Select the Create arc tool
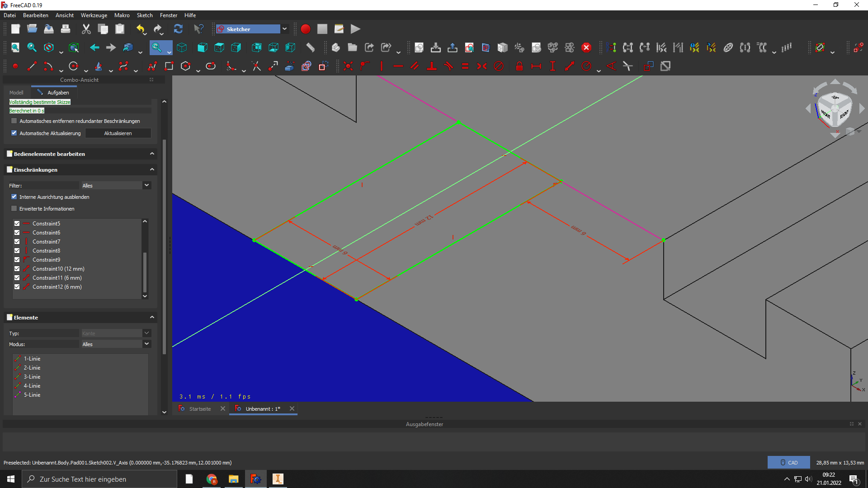 [48, 66]
